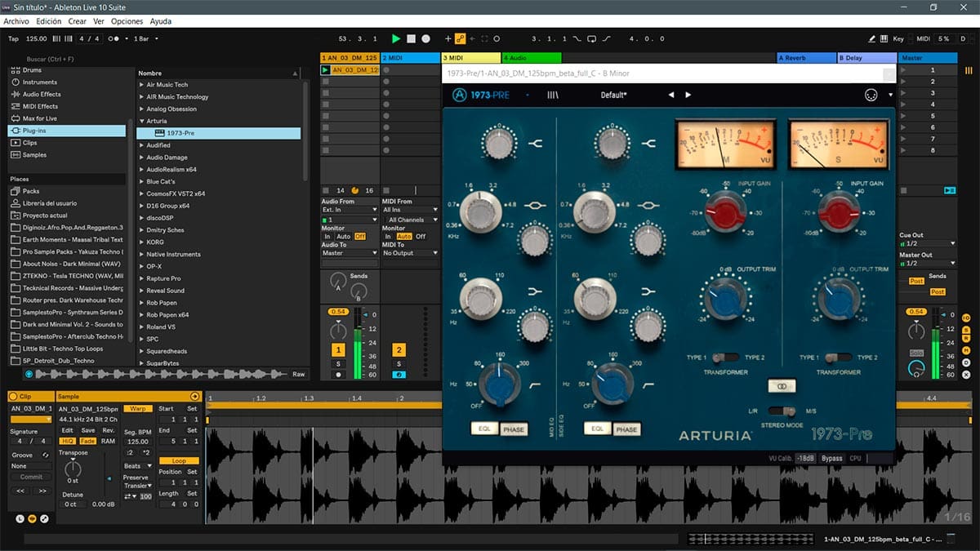Viewport: 980px width, 551px height.
Task: Load next Arturia preset arrow
Action: pos(688,95)
